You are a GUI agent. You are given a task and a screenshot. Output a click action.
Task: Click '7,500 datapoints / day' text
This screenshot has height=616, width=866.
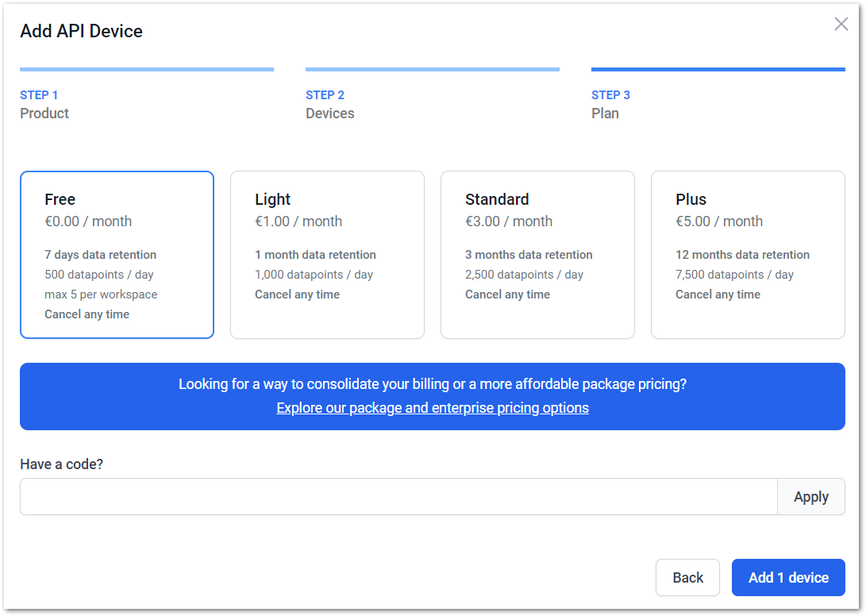pos(734,275)
